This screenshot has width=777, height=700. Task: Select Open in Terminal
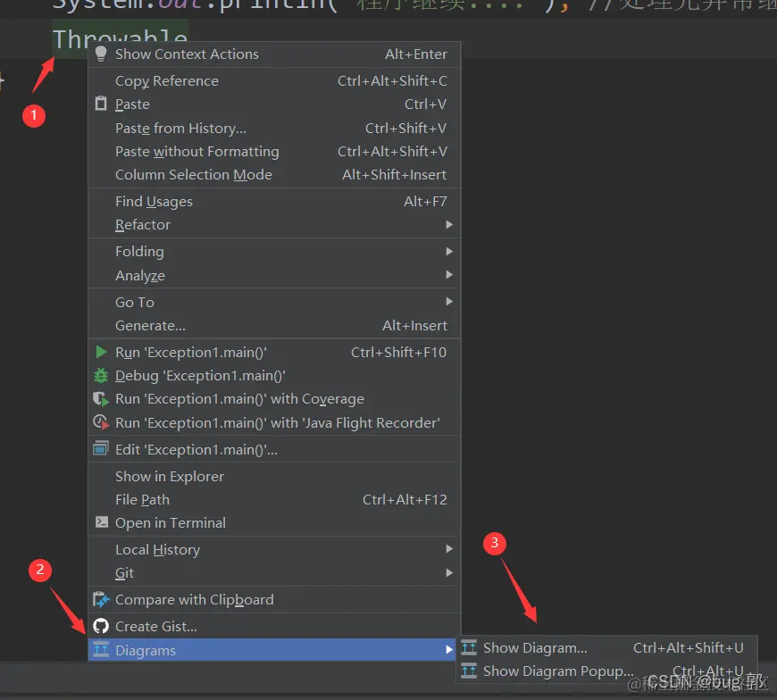(274, 522)
